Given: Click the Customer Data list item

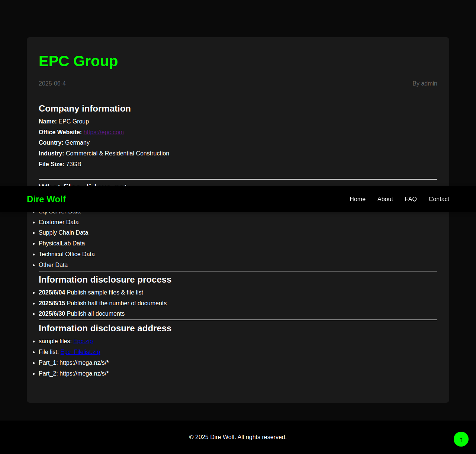Looking at the screenshot, I should pyautogui.click(x=59, y=222).
